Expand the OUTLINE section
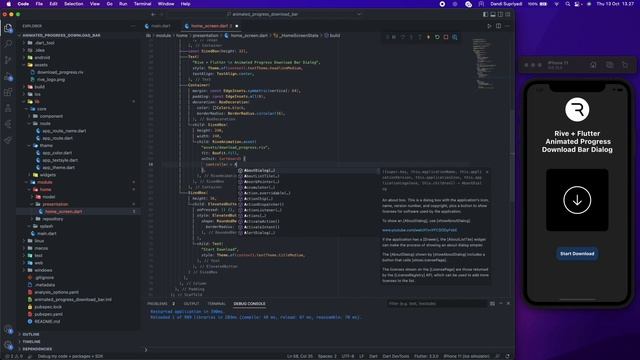Image resolution: width=640 pixels, height=360 pixels. (31, 334)
